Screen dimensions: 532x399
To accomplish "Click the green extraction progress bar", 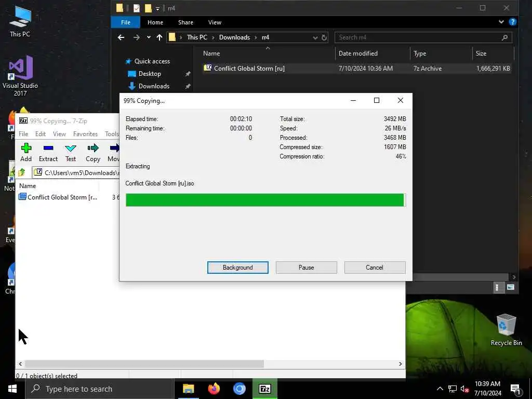I will click(x=265, y=200).
